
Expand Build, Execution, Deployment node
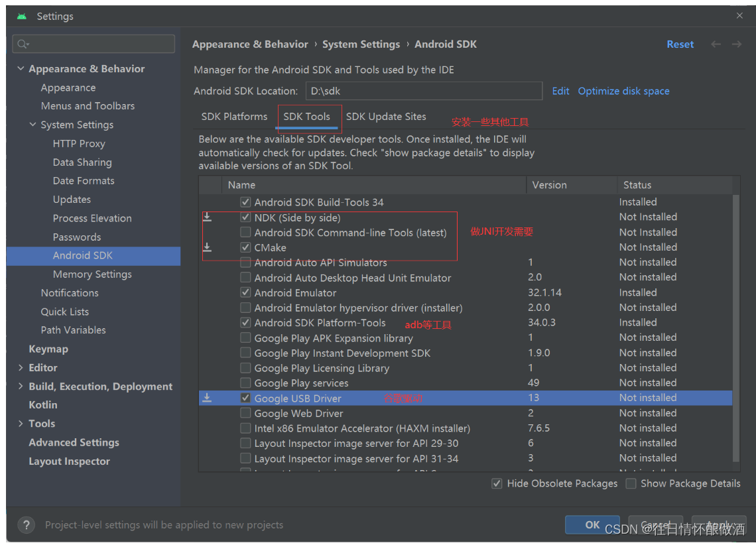point(21,386)
